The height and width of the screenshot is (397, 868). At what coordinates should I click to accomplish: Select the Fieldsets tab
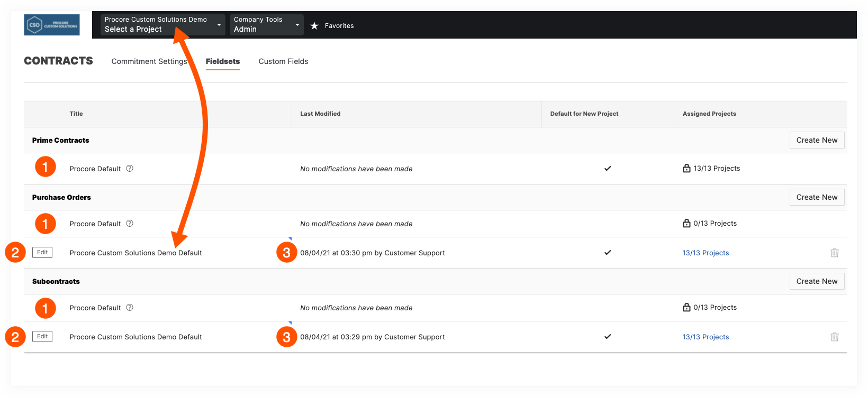[223, 61]
